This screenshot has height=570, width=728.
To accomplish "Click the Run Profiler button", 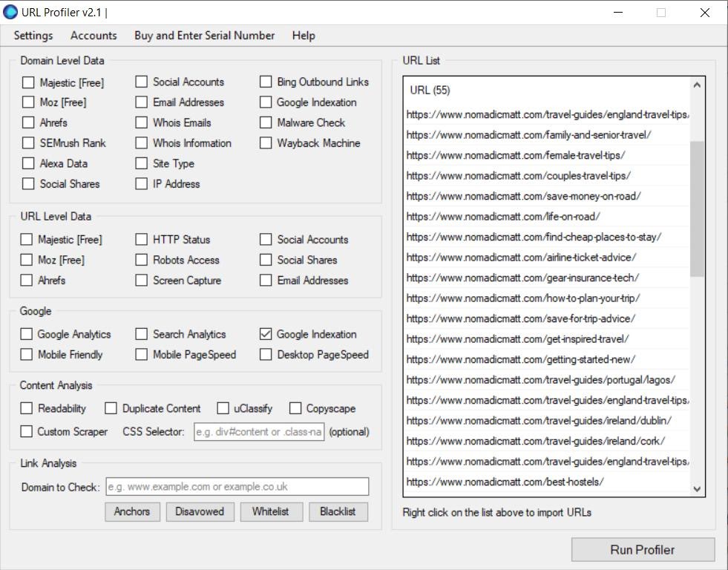I will [x=643, y=549].
